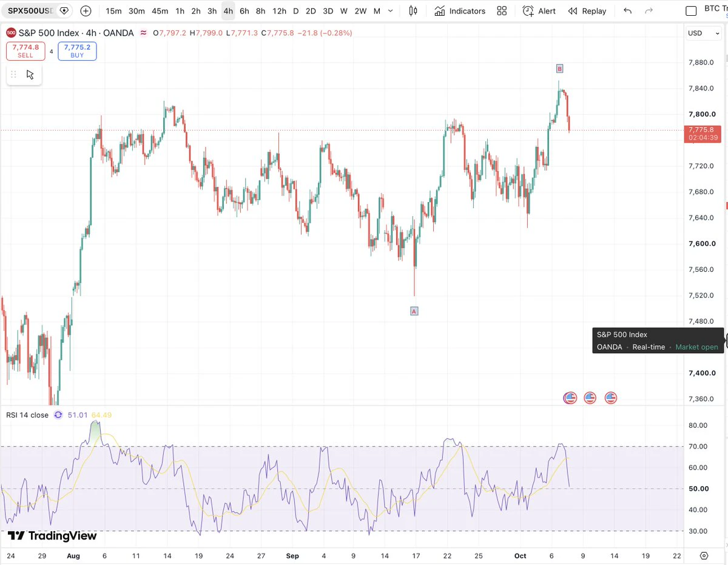The width and height of the screenshot is (728, 565).
Task: Switch to the 15m timeframe
Action: pos(113,11)
